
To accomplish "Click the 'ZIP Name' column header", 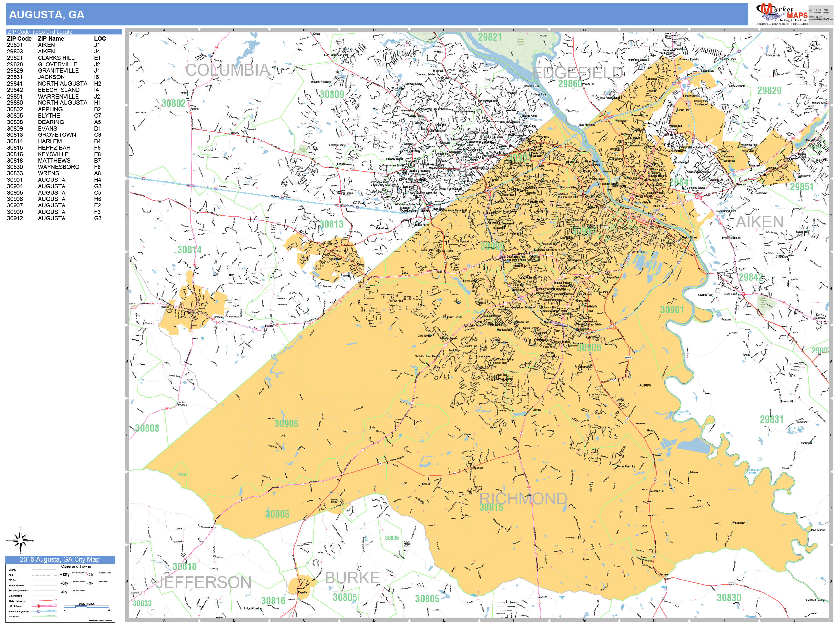I will coord(51,38).
